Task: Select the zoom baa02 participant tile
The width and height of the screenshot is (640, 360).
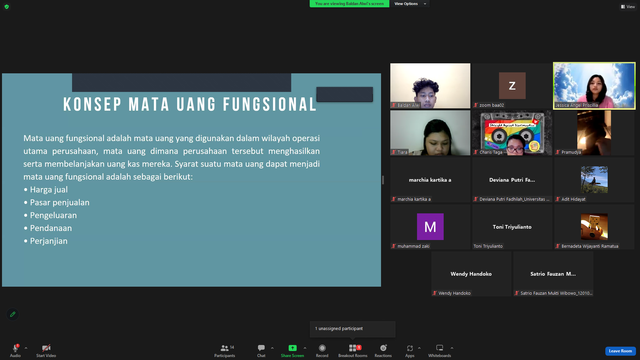Action: tap(512, 86)
